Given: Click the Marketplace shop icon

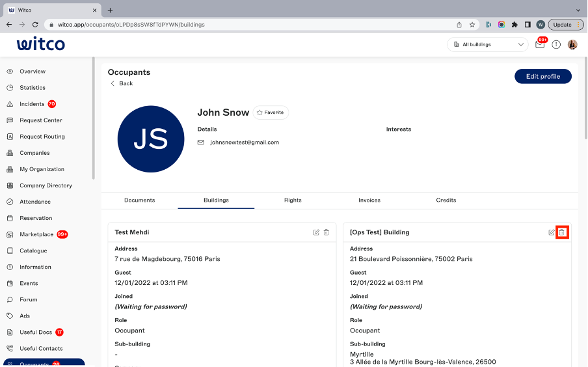Looking at the screenshot, I should click(10, 234).
